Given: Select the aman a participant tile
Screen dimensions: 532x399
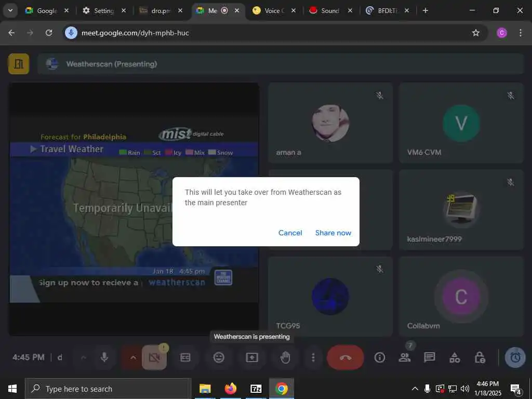Looking at the screenshot, I should [330, 123].
